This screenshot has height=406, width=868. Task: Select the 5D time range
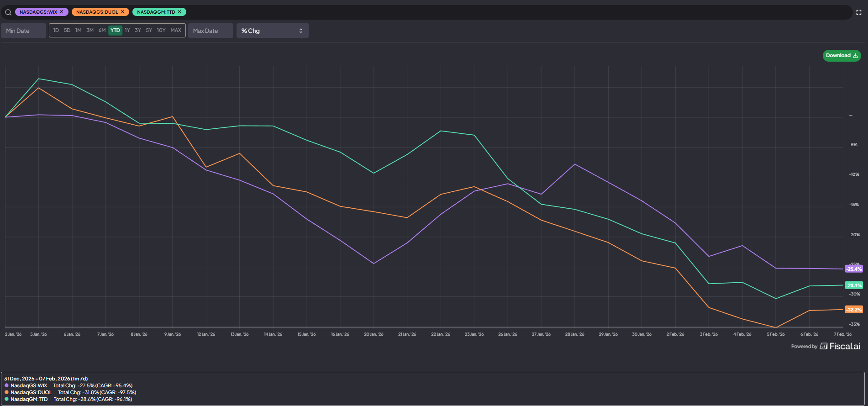pyautogui.click(x=67, y=30)
